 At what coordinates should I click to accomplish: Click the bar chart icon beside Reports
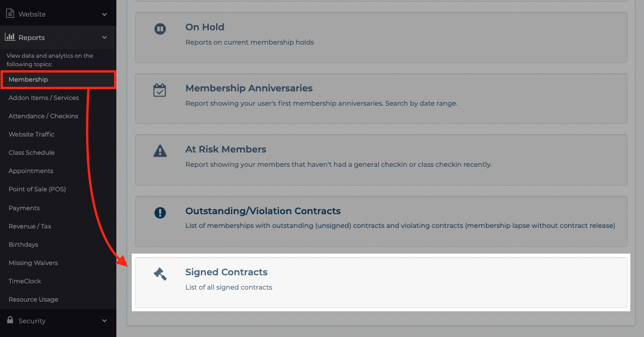tap(10, 37)
